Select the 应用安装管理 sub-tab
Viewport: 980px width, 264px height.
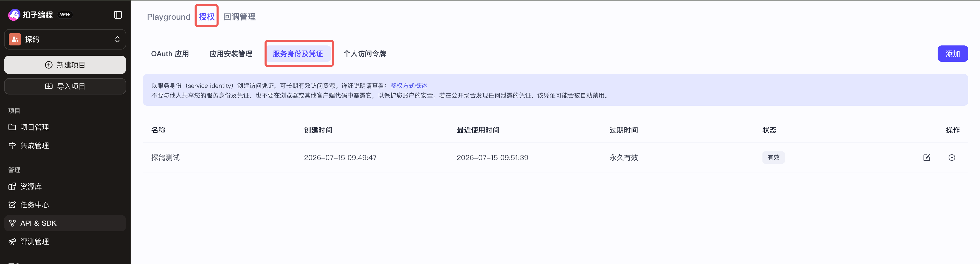231,54
